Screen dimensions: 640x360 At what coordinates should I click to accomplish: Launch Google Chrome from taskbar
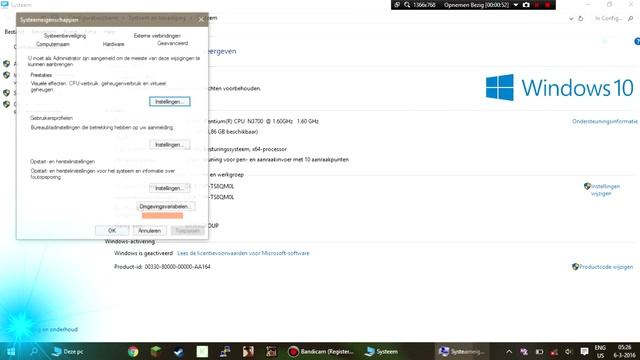(133, 351)
